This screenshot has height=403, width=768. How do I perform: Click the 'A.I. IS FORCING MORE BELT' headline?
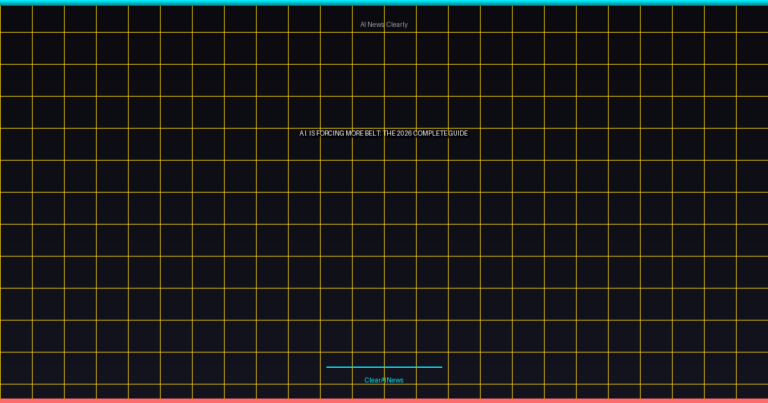(x=384, y=133)
